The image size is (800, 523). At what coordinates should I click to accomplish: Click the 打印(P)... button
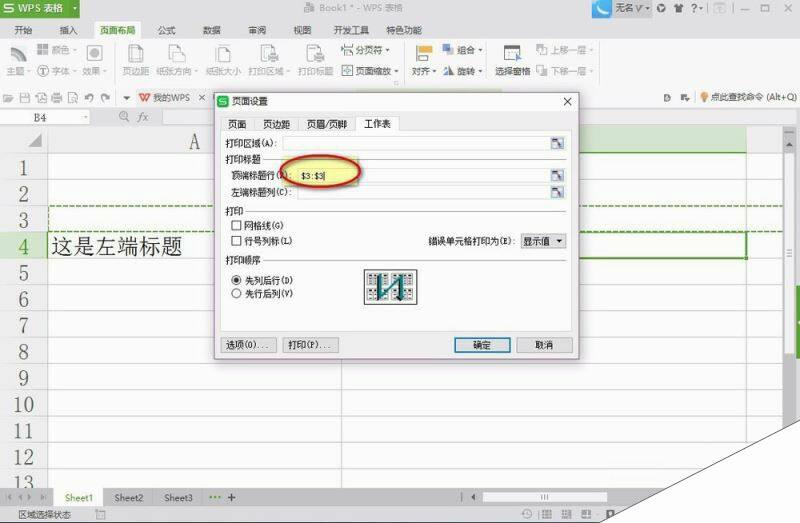pos(310,345)
